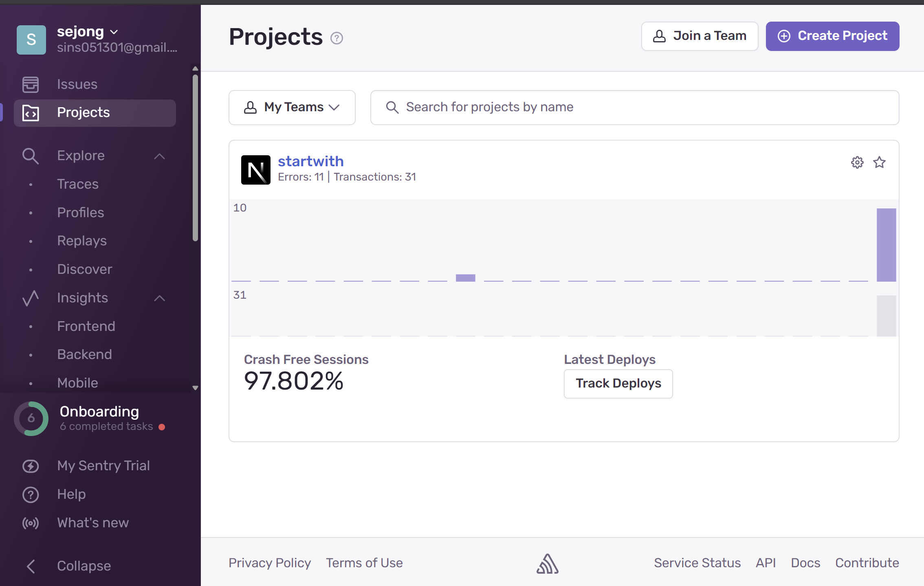The height and width of the screenshot is (586, 924).
Task: Open startwith project settings gear
Action: [857, 162]
